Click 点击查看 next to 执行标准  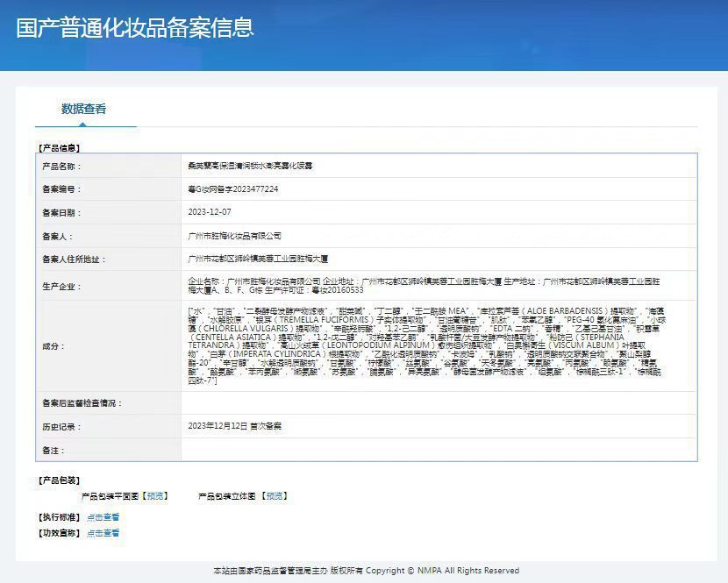(103, 517)
